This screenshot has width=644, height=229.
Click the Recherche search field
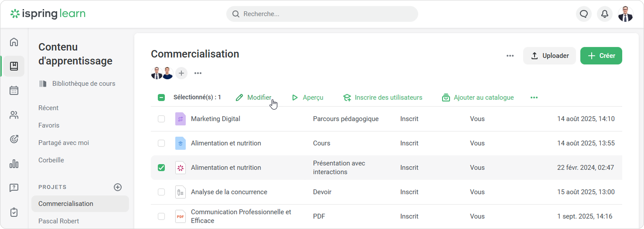[322, 14]
